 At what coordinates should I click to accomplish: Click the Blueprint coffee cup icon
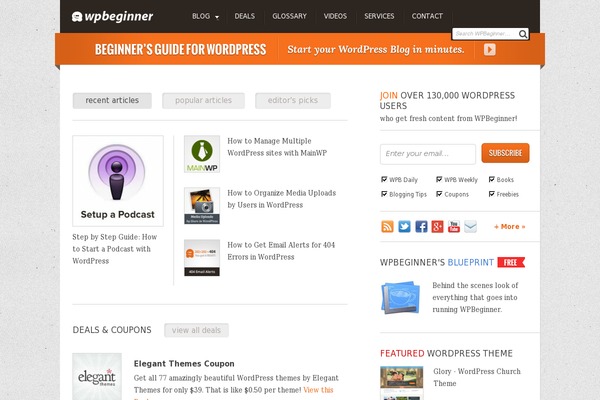(400, 297)
